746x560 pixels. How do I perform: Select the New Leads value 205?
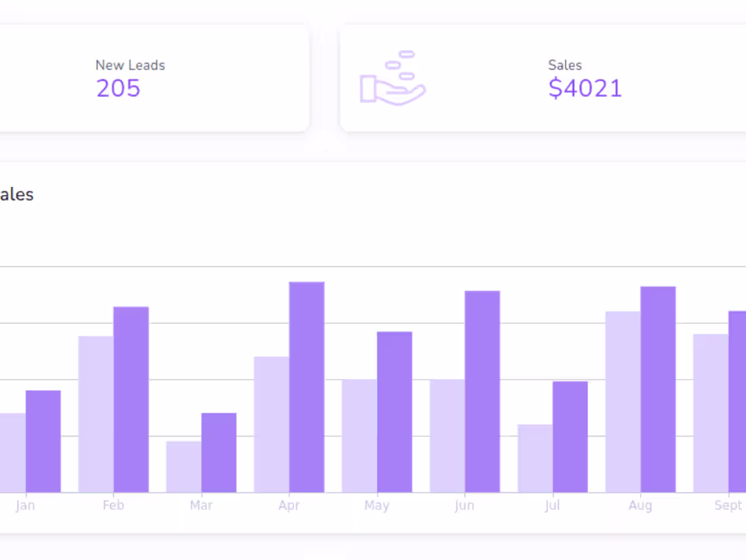(118, 88)
